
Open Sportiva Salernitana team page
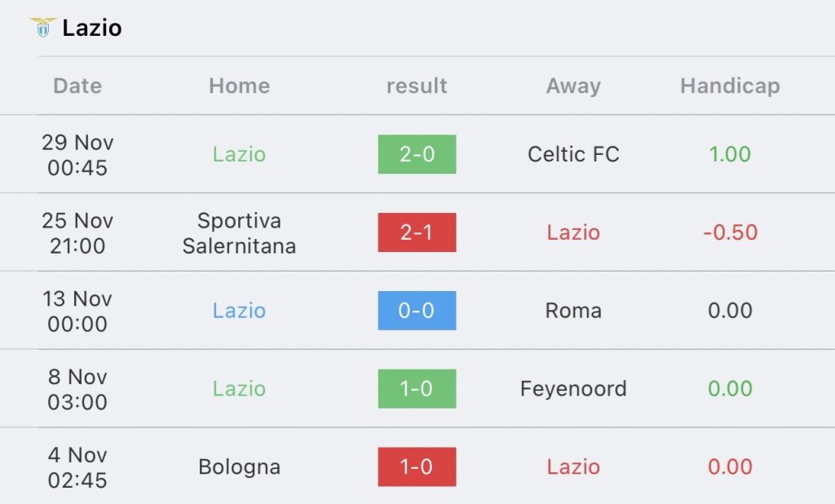click(x=239, y=233)
